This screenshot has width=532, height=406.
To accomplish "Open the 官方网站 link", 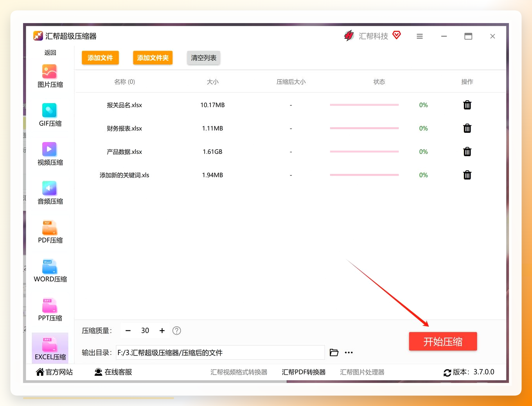I will 54,372.
